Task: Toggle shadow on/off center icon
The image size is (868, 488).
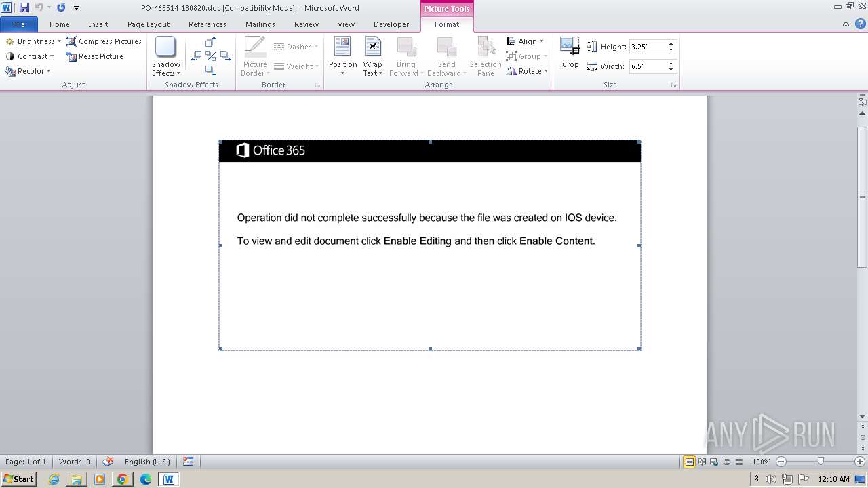Action: [x=210, y=56]
